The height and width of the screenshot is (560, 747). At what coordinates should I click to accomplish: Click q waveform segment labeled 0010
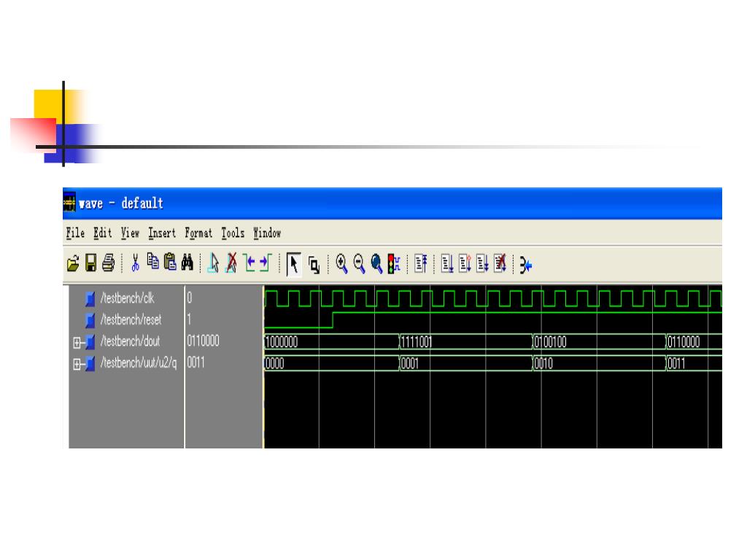click(x=599, y=364)
